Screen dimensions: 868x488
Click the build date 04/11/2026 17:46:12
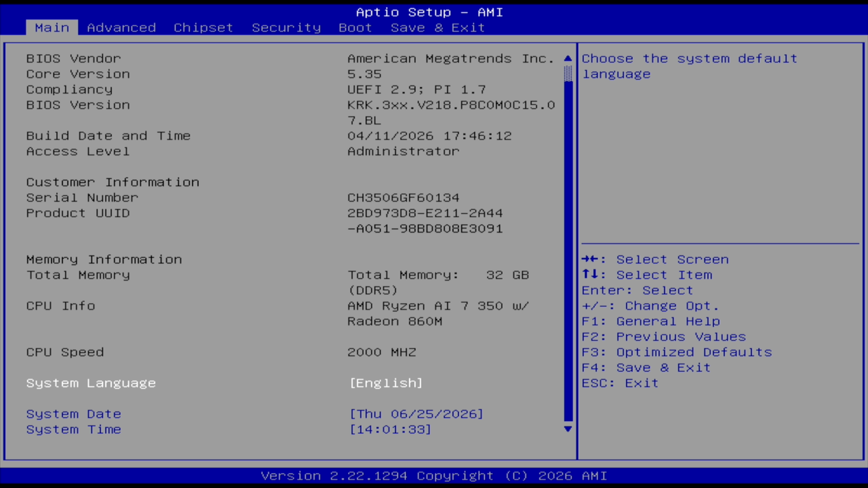(429, 136)
